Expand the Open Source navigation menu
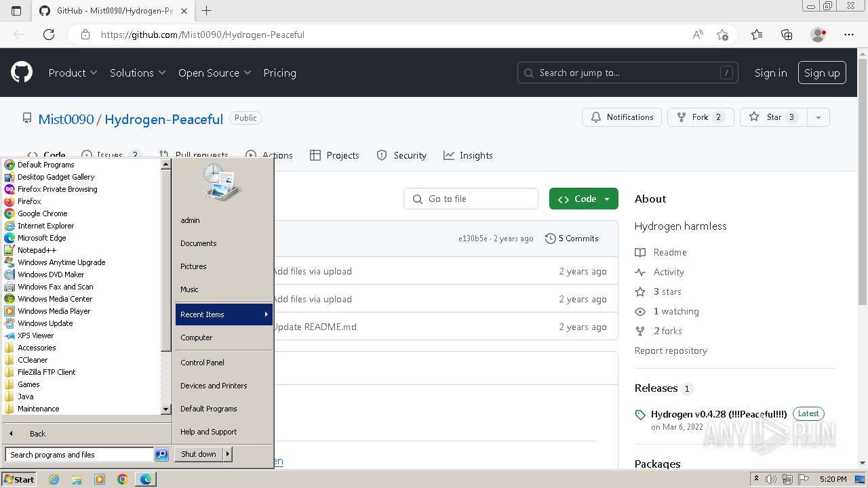The width and height of the screenshot is (868, 488). point(215,73)
